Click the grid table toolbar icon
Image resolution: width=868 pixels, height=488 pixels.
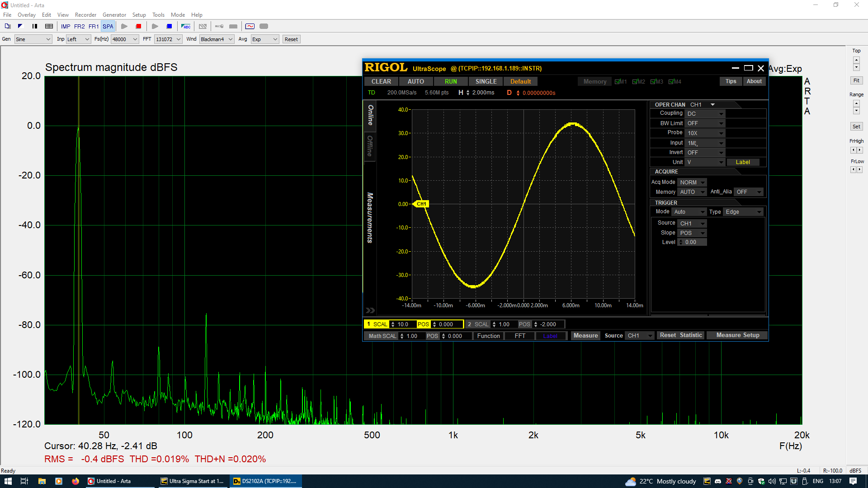point(49,26)
